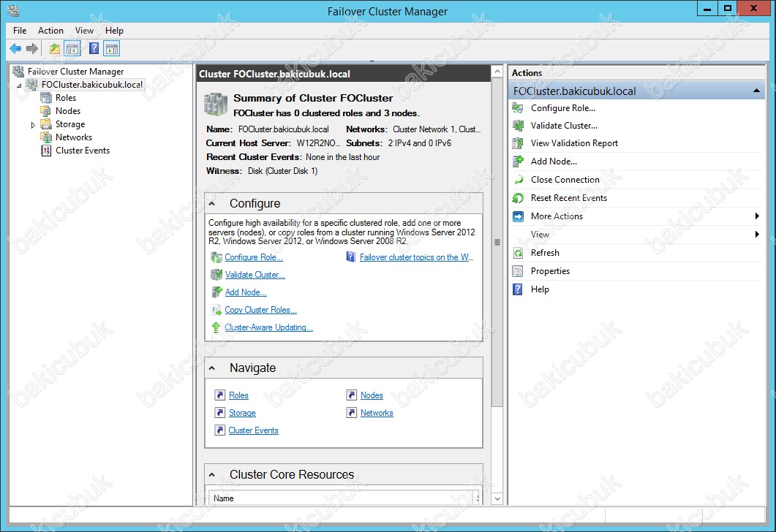Go to Networks link under Navigate
This screenshot has width=776, height=532.
coord(377,413)
